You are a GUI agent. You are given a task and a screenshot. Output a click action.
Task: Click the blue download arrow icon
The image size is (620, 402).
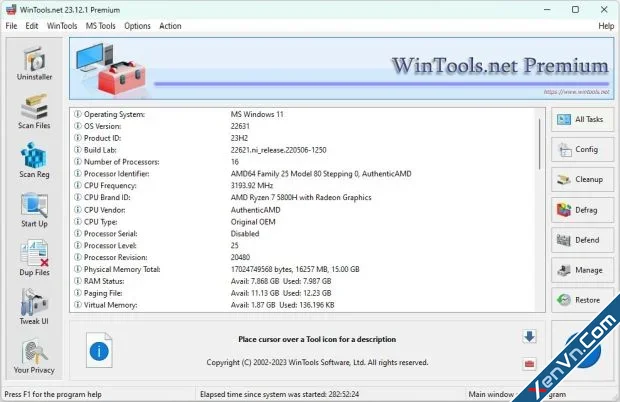[529, 337]
